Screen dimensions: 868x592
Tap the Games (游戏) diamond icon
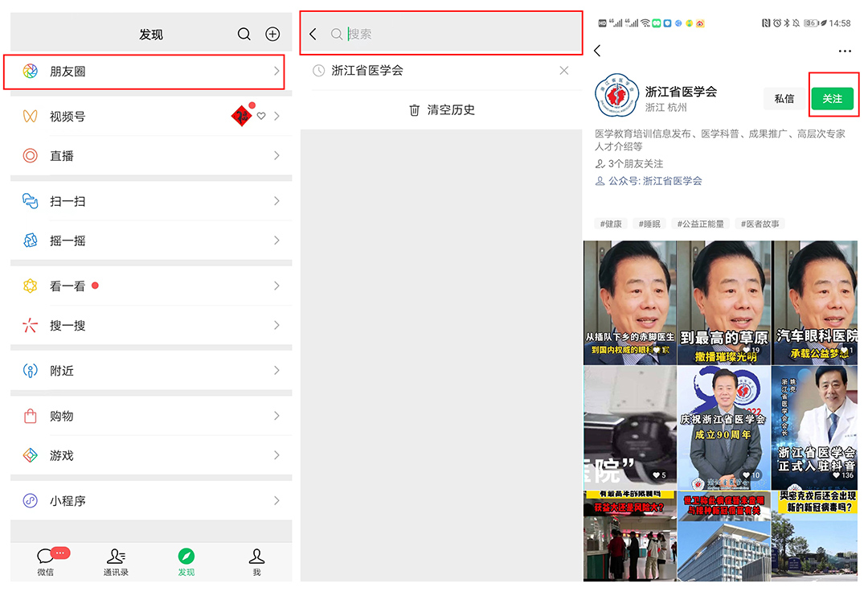(30, 455)
